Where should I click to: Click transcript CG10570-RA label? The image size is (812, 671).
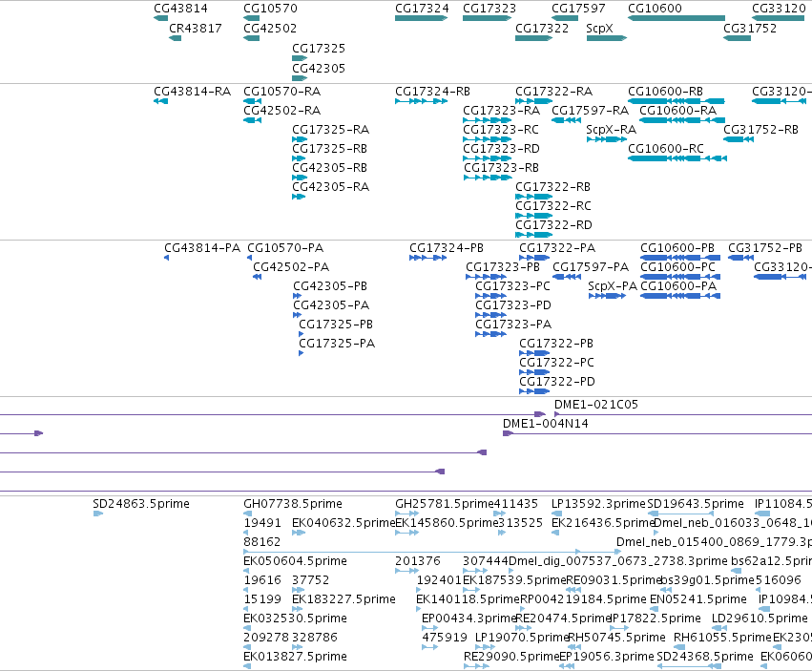tap(282, 92)
